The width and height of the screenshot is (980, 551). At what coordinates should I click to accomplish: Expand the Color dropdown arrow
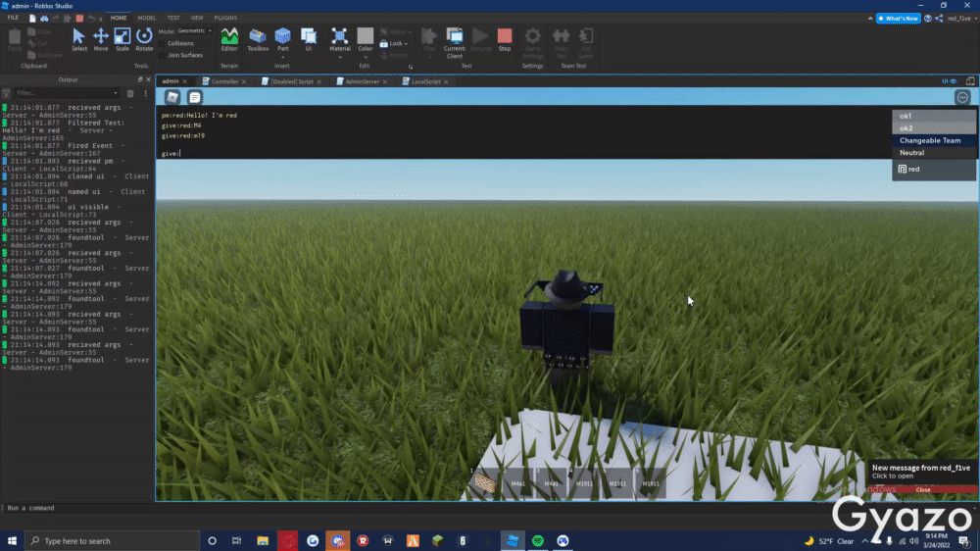point(365,57)
